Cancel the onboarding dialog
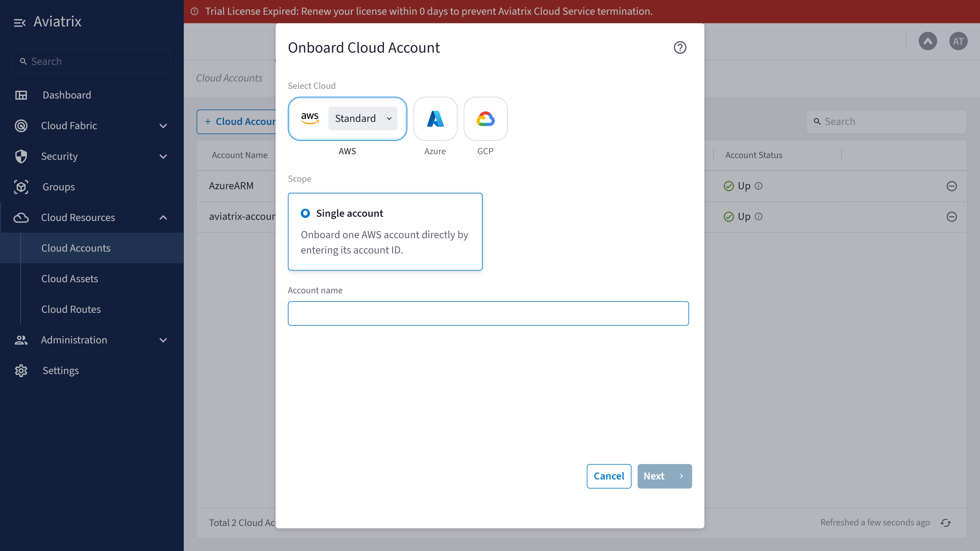980x551 pixels. point(609,476)
